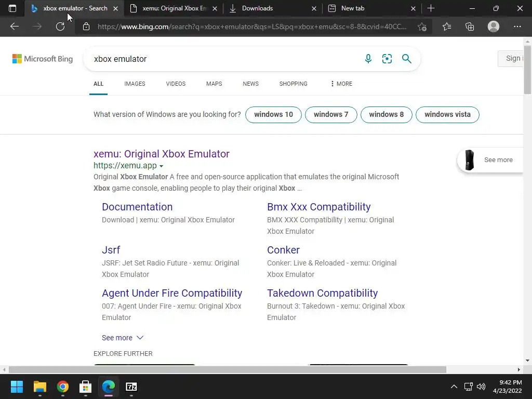This screenshot has width=532, height=399.
Task: Expand See more sitelinks chevron
Action: (x=140, y=338)
